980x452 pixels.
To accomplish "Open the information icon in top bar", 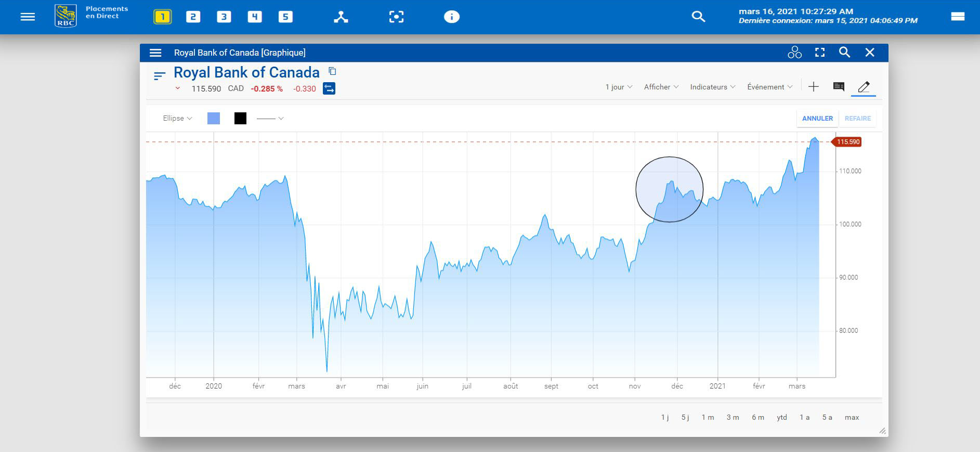I will click(451, 17).
